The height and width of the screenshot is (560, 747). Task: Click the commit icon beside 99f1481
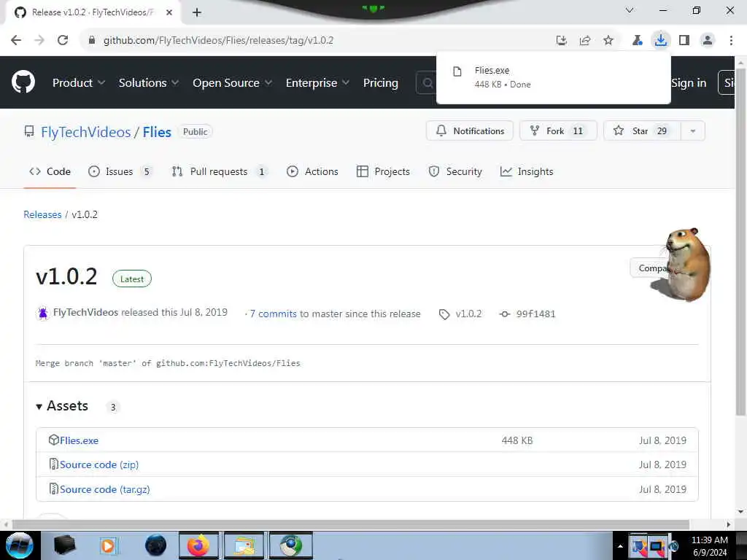click(505, 314)
